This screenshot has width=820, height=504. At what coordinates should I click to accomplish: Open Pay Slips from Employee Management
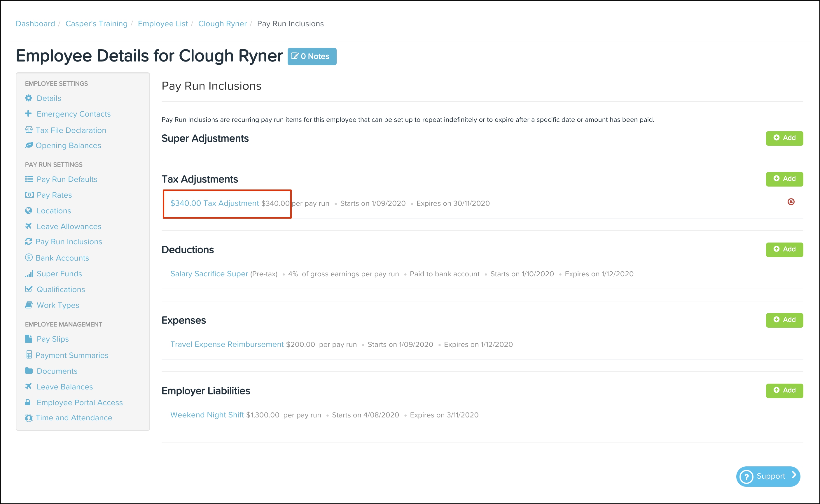pos(52,339)
